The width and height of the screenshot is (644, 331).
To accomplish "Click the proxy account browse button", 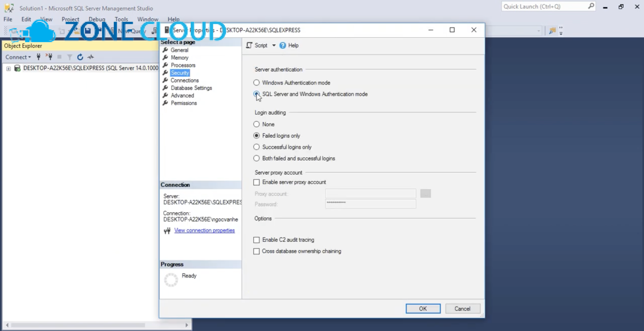I will point(425,194).
